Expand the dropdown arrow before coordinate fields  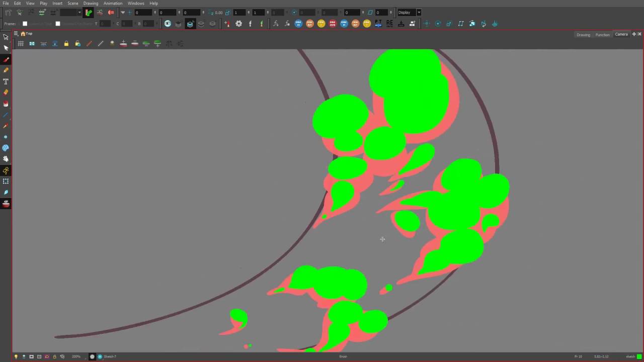point(123,13)
